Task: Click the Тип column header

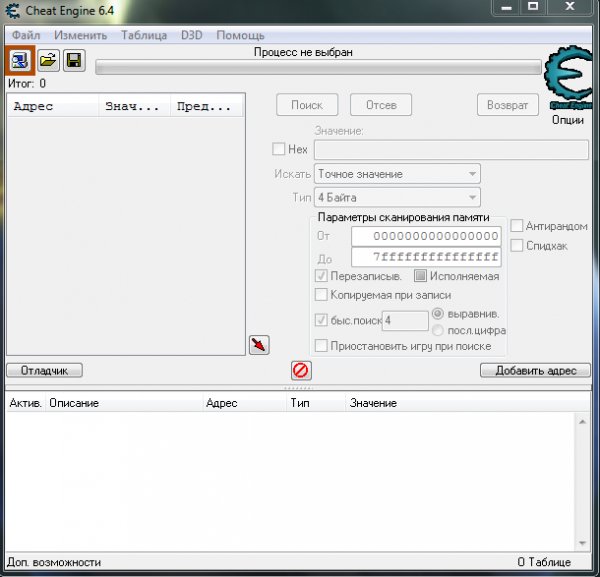Action: (x=316, y=403)
